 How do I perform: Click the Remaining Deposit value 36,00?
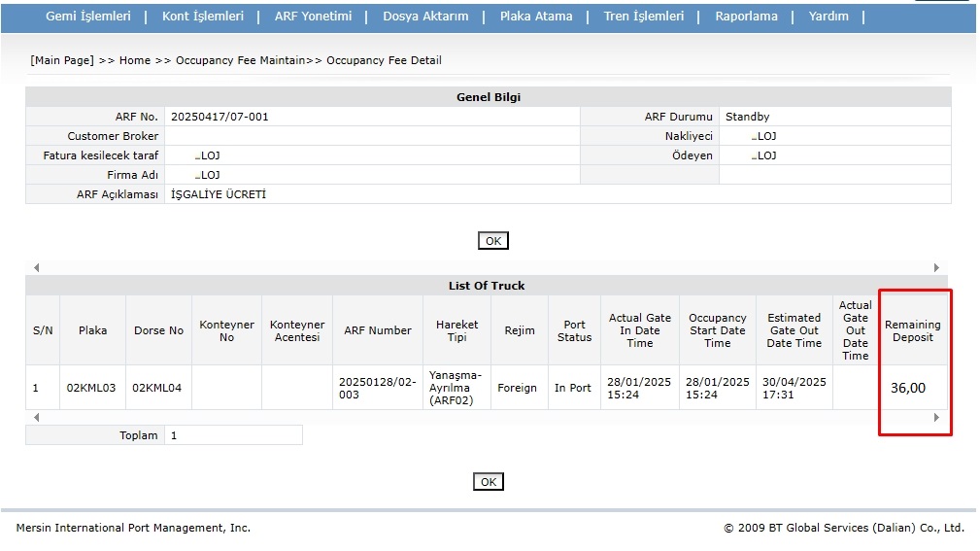[x=908, y=388]
